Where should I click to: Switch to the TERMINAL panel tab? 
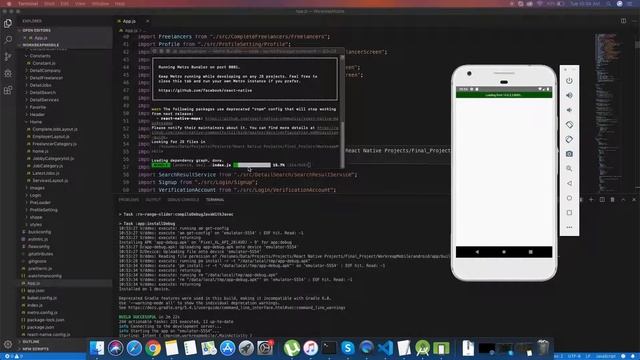pos(215,200)
